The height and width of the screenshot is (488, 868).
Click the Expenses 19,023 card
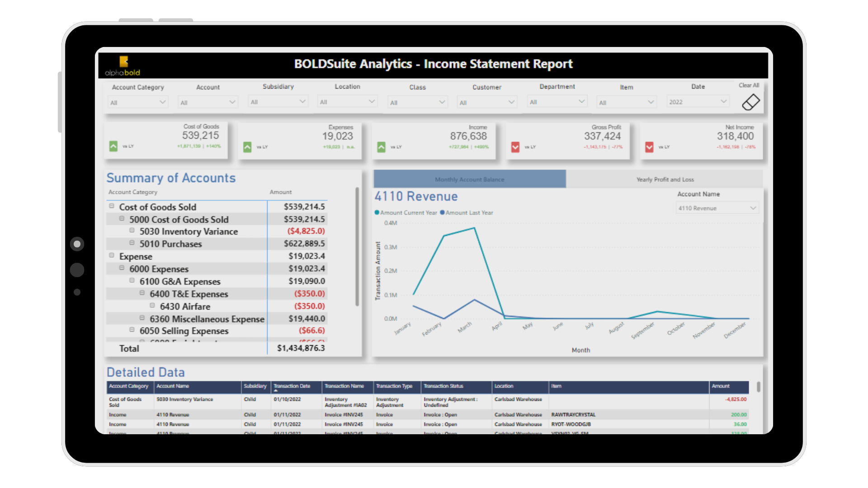pyautogui.click(x=299, y=141)
